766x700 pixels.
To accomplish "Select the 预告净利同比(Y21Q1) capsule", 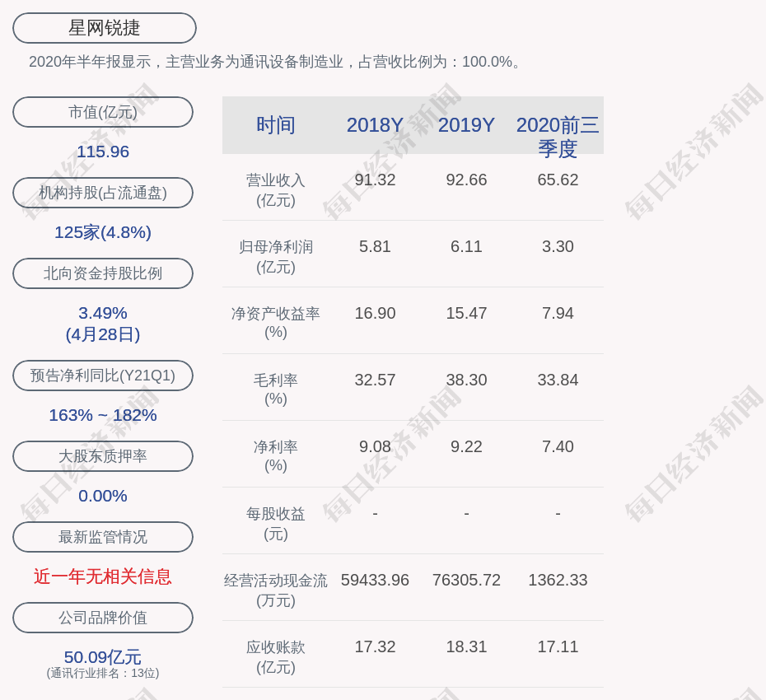I will coord(102,376).
